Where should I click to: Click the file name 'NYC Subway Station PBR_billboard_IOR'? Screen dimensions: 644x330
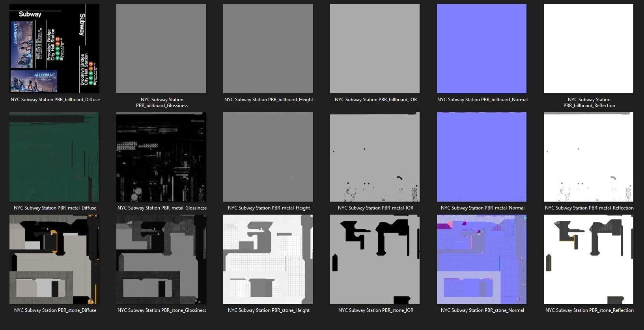coord(375,100)
